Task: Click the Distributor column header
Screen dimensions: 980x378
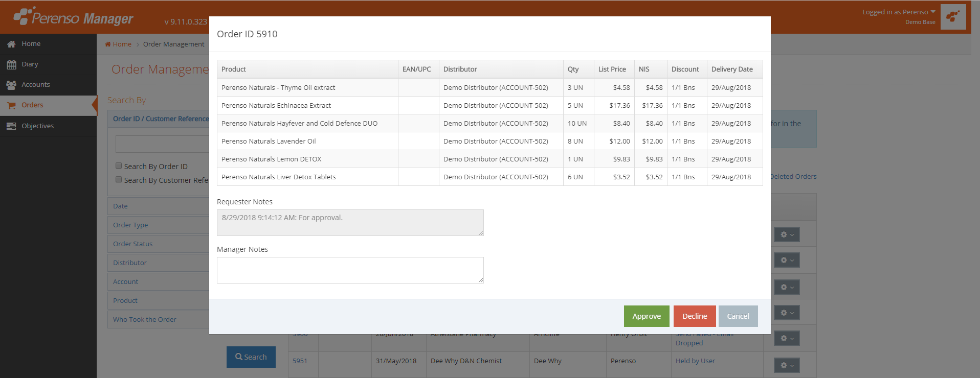Action: pyautogui.click(x=501, y=69)
